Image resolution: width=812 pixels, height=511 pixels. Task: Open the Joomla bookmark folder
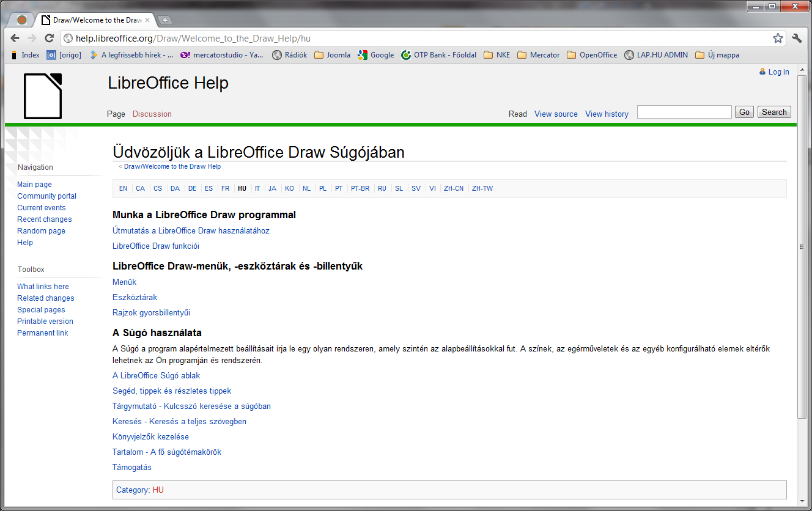pyautogui.click(x=332, y=55)
